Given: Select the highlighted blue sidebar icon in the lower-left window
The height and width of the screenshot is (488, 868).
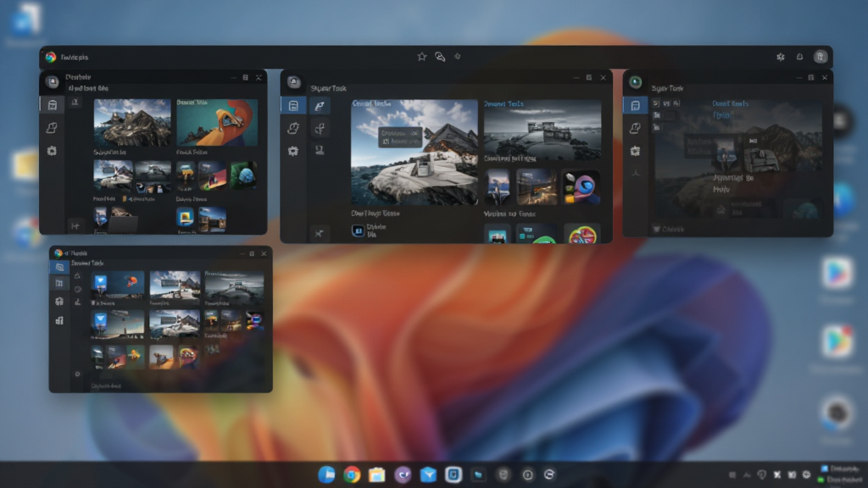Looking at the screenshot, I should [59, 267].
